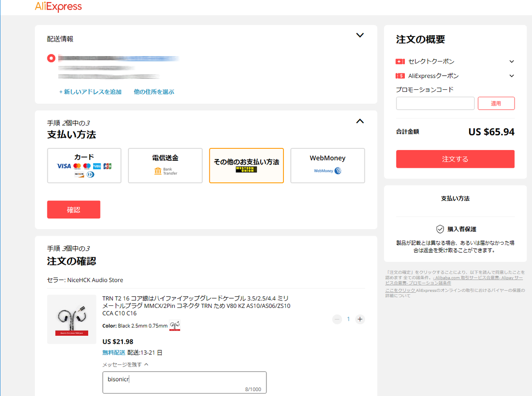Click the TRN T2 16 コア product title
This screenshot has height=396, width=532.
[x=196, y=306]
